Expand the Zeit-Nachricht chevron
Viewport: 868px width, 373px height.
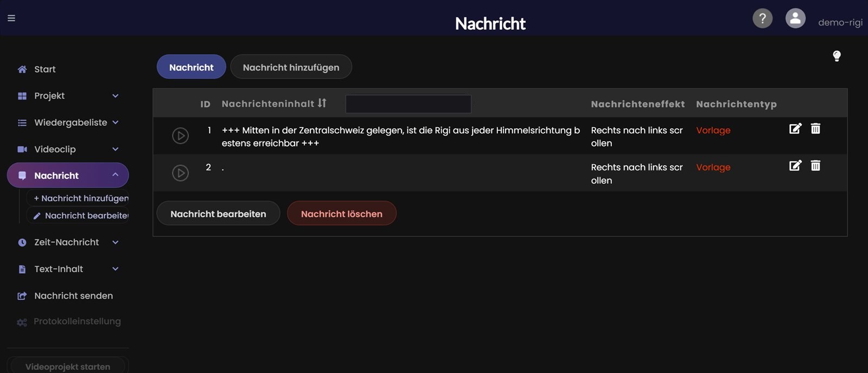coord(115,242)
